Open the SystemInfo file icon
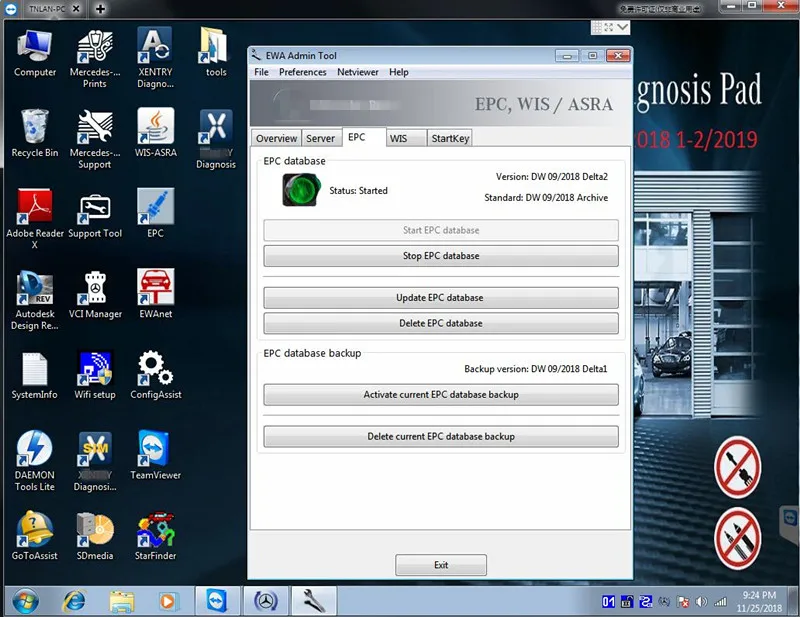The height and width of the screenshot is (617, 800). pyautogui.click(x=34, y=376)
